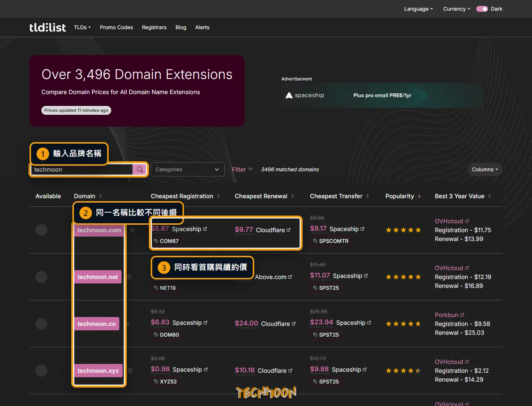Viewport: 532px width, 406px height.
Task: Expand the Filter options
Action: tap(242, 169)
